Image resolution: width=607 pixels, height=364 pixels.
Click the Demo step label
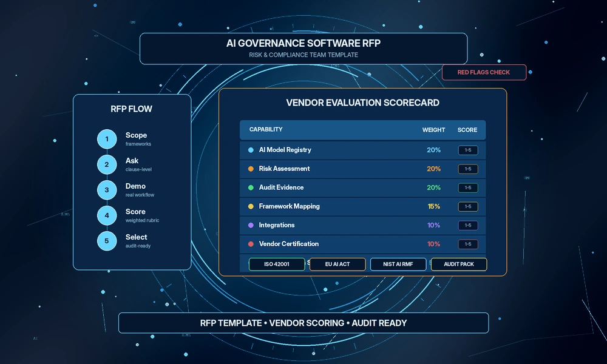coord(135,186)
